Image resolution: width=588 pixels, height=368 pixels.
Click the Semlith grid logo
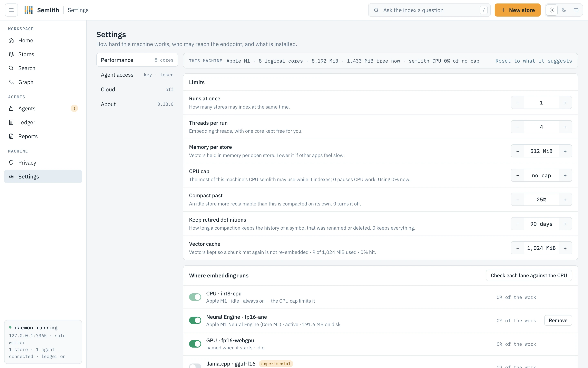(x=29, y=10)
